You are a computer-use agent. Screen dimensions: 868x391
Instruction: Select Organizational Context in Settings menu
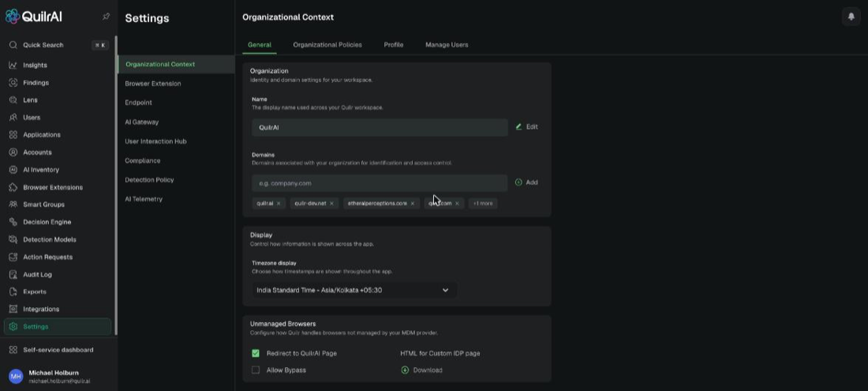pos(176,64)
